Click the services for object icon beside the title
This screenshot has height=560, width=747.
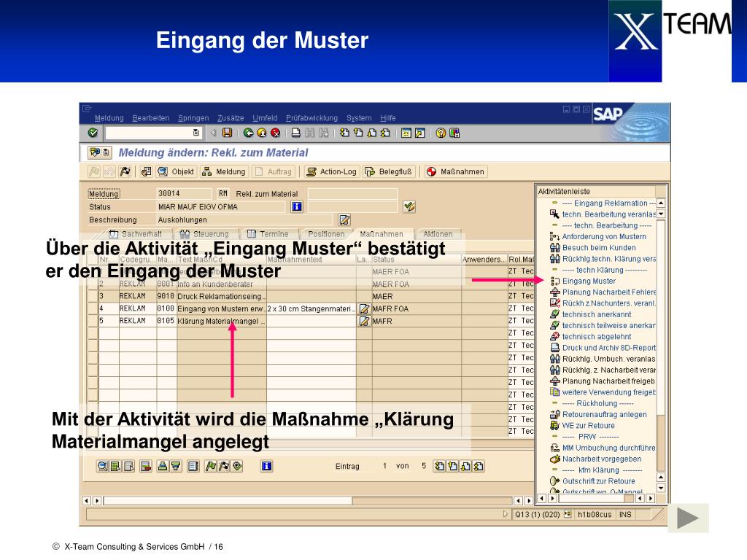tap(94, 152)
